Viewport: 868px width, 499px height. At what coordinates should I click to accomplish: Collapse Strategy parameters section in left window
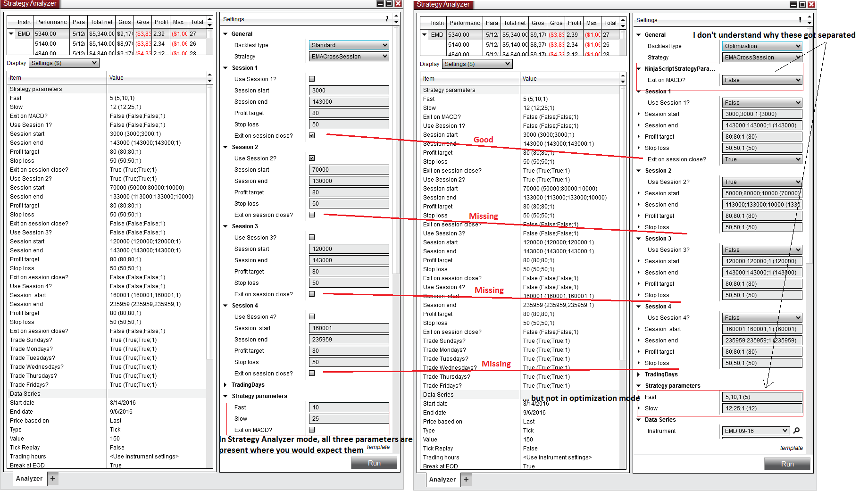click(x=225, y=396)
